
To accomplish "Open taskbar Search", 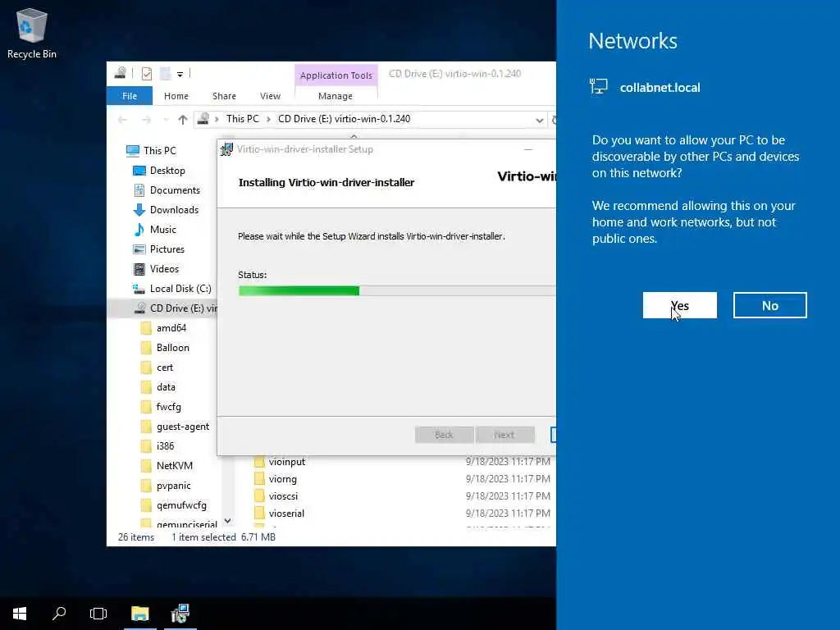I will pyautogui.click(x=59, y=614).
